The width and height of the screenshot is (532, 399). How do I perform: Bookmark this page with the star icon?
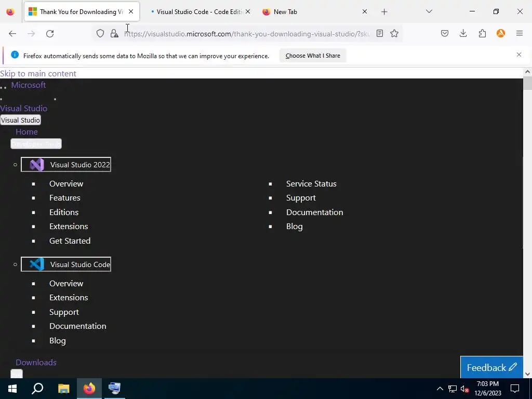394,33
